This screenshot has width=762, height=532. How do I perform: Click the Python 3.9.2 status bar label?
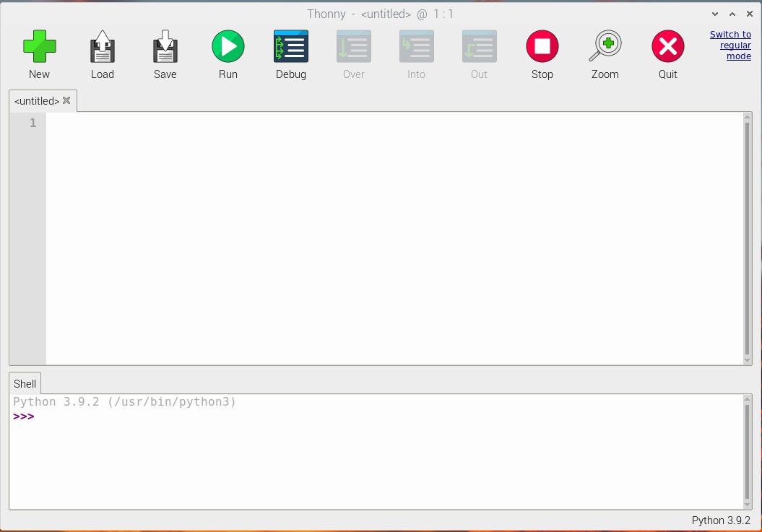721,520
